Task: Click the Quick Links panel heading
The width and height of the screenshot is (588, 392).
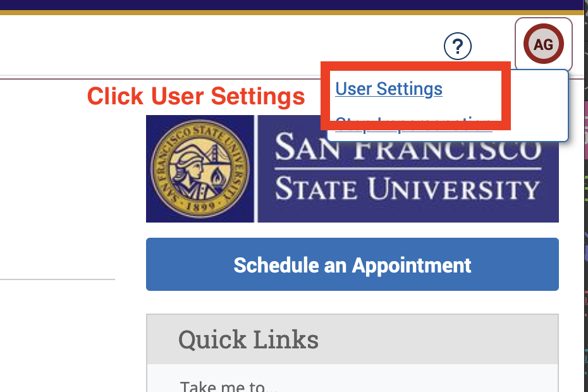Action: pyautogui.click(x=248, y=340)
